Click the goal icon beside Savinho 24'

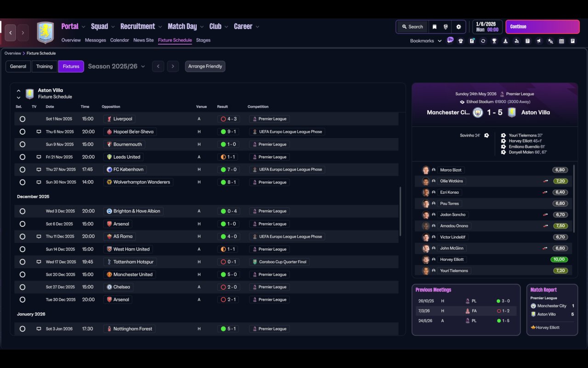pyautogui.click(x=486, y=135)
